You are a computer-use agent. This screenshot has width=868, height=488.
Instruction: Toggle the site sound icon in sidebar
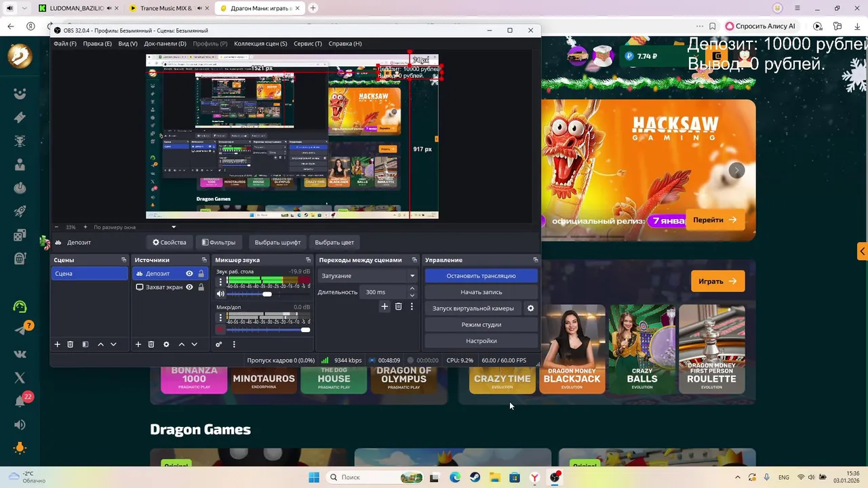[x=20, y=425]
